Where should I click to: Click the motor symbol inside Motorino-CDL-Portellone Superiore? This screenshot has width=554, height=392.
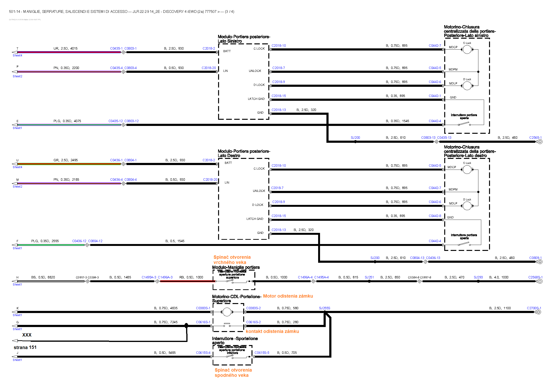click(227, 312)
